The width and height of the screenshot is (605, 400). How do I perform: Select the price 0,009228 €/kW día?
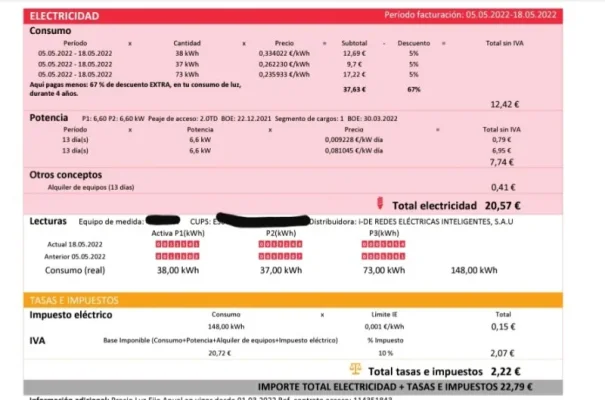tap(354, 140)
